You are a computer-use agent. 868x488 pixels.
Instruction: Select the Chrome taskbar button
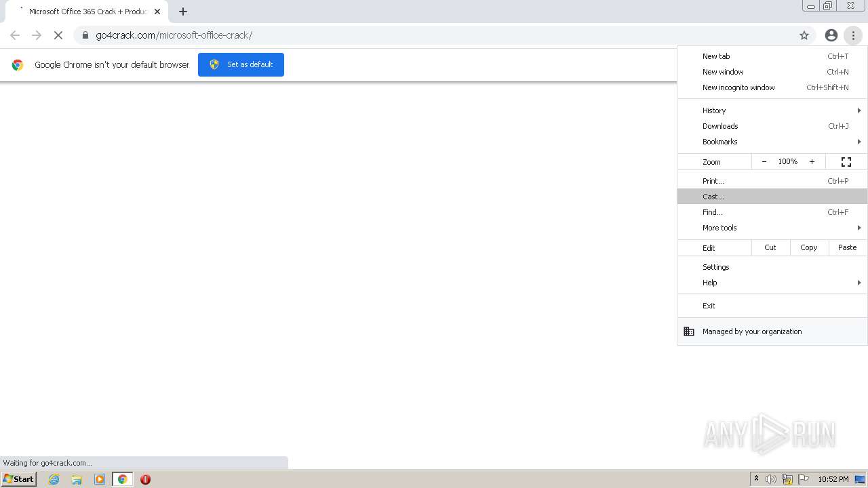coord(122,479)
